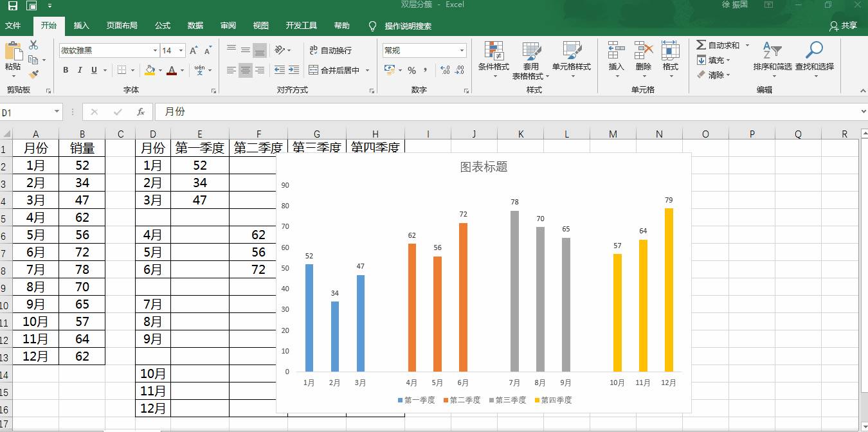Select the Format Painter brush icon

(33, 75)
